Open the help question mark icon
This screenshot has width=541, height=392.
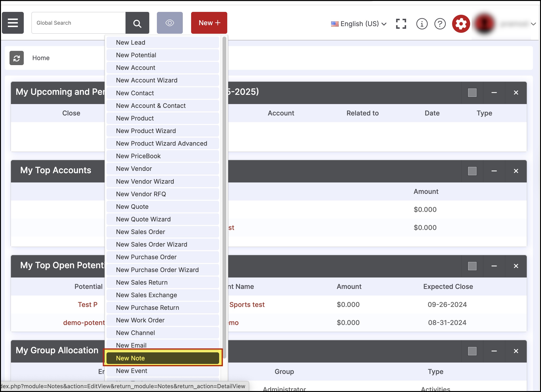point(440,24)
